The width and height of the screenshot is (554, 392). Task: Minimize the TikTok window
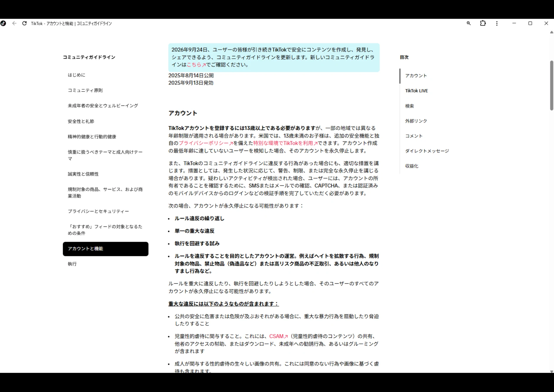514,23
